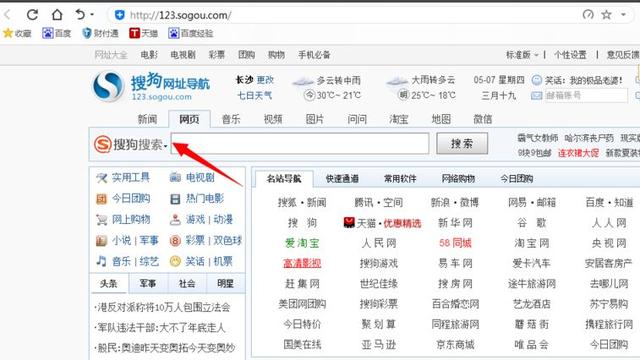Open 笑话 in the left sidebar
The height and width of the screenshot is (360, 640).
tap(195, 261)
